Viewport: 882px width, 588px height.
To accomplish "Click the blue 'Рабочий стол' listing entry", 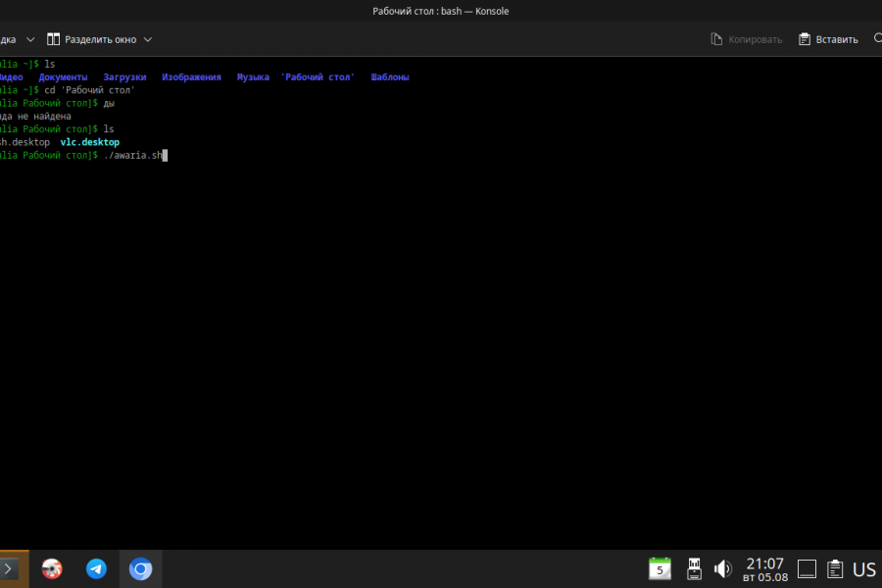I will [x=318, y=77].
